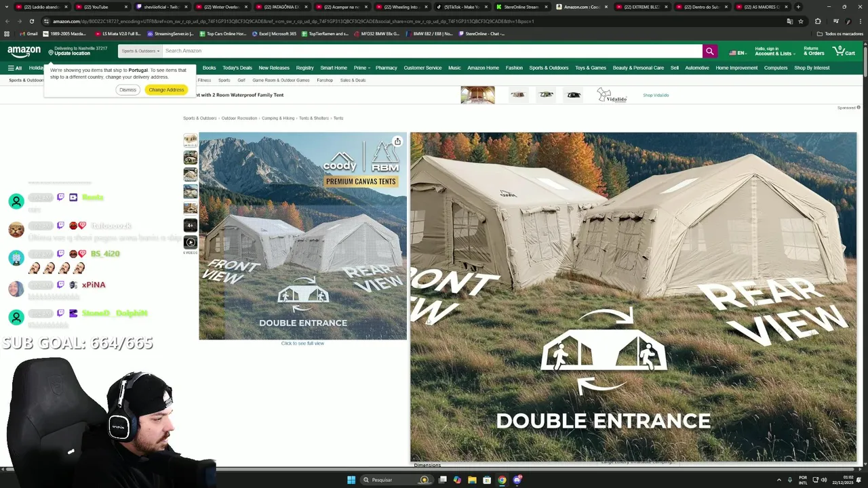Viewport: 868px width, 488px height.
Task: Open Task View on the taskbar
Action: 443,480
